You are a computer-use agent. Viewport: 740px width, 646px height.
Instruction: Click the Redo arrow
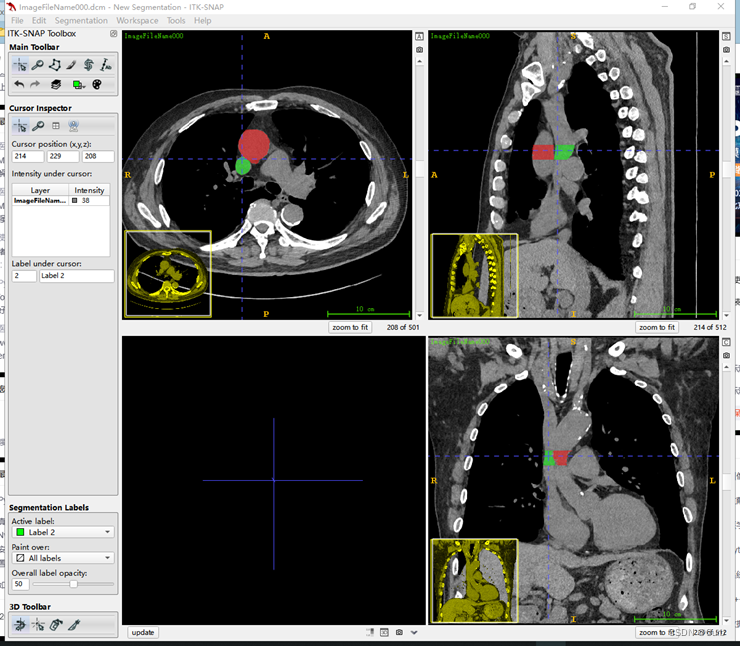pos(35,84)
